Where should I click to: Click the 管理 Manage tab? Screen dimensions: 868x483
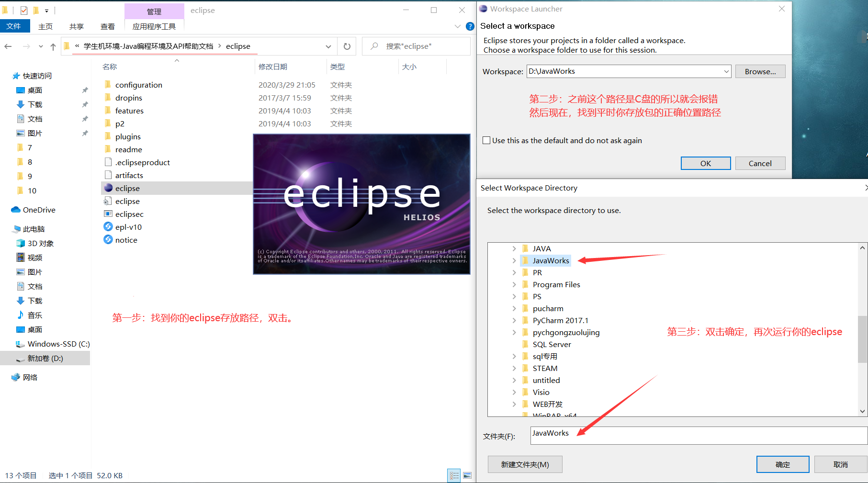pyautogui.click(x=154, y=11)
